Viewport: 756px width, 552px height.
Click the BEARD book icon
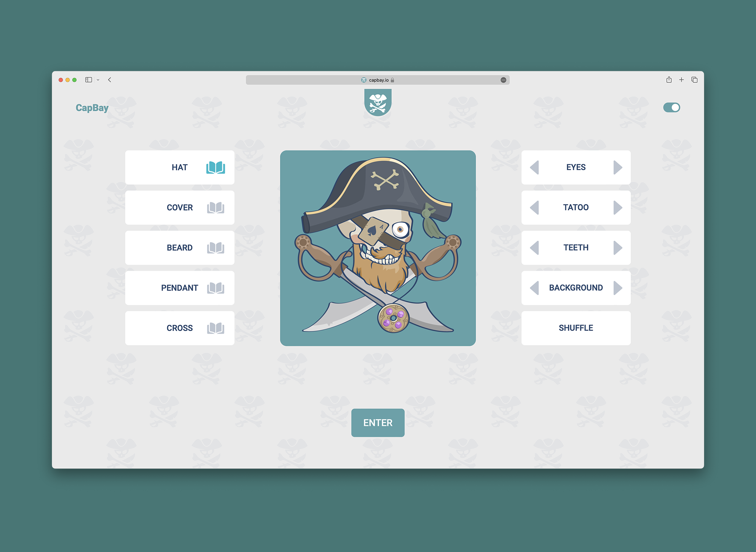(x=216, y=247)
